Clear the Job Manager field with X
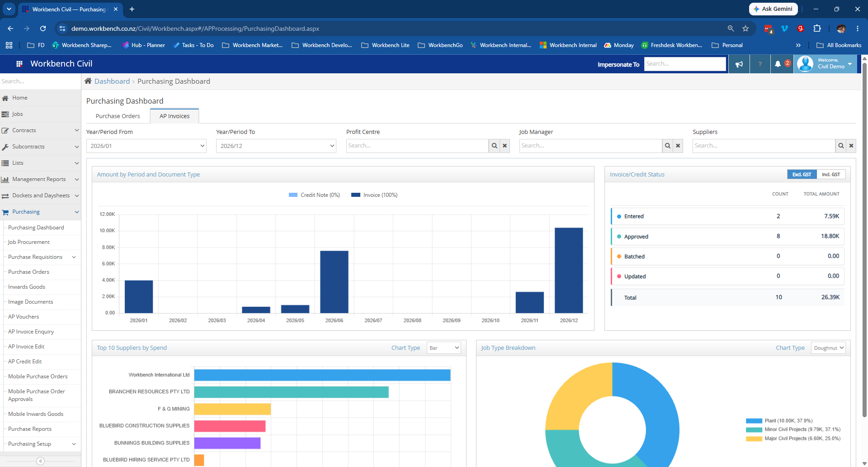The width and height of the screenshot is (868, 467). [x=678, y=146]
